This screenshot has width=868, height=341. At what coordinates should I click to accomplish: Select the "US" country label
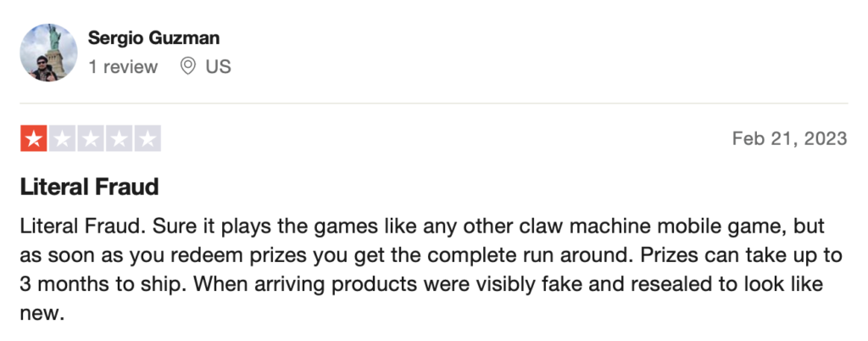point(218,67)
